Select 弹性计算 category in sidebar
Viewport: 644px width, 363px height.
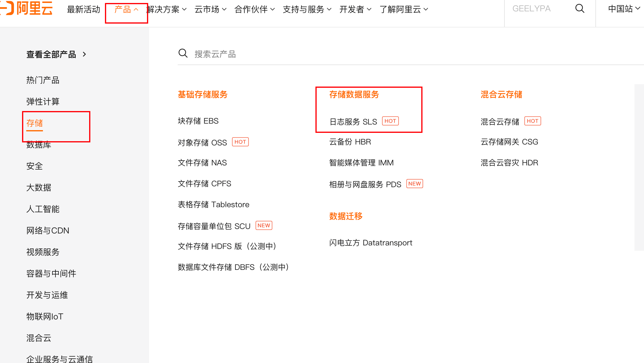43,101
